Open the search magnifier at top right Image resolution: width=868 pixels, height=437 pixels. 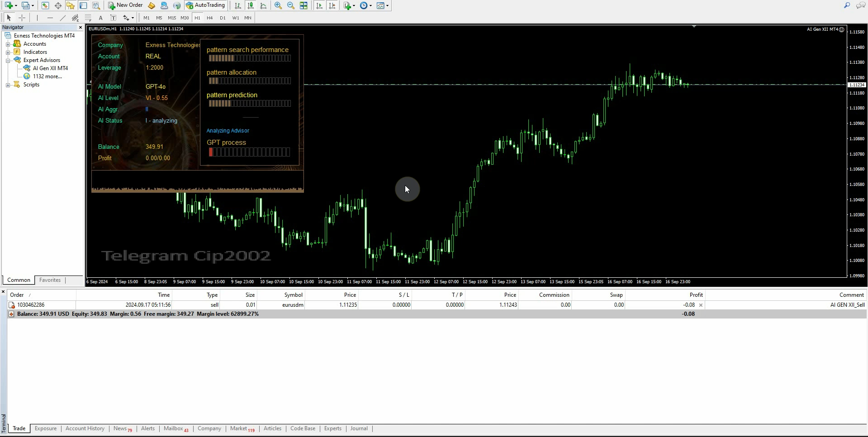click(x=847, y=5)
